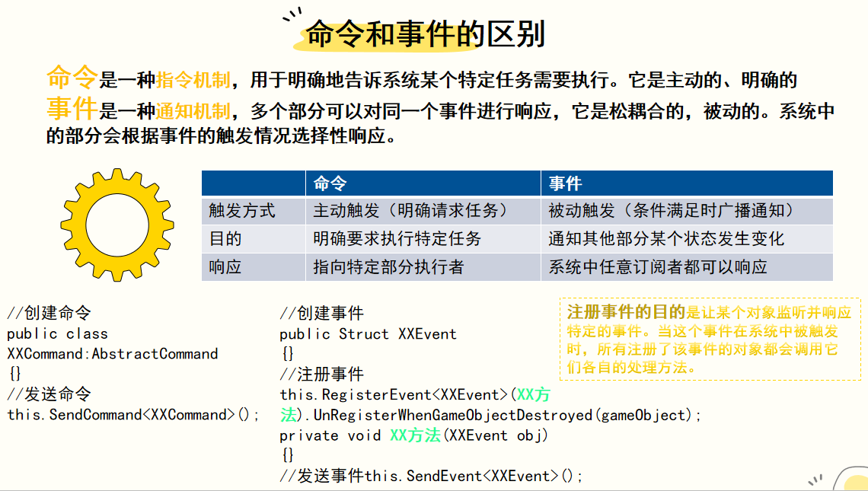
Task: Click the note line ending 们各自的处理方法。
Action: pyautogui.click(x=631, y=367)
